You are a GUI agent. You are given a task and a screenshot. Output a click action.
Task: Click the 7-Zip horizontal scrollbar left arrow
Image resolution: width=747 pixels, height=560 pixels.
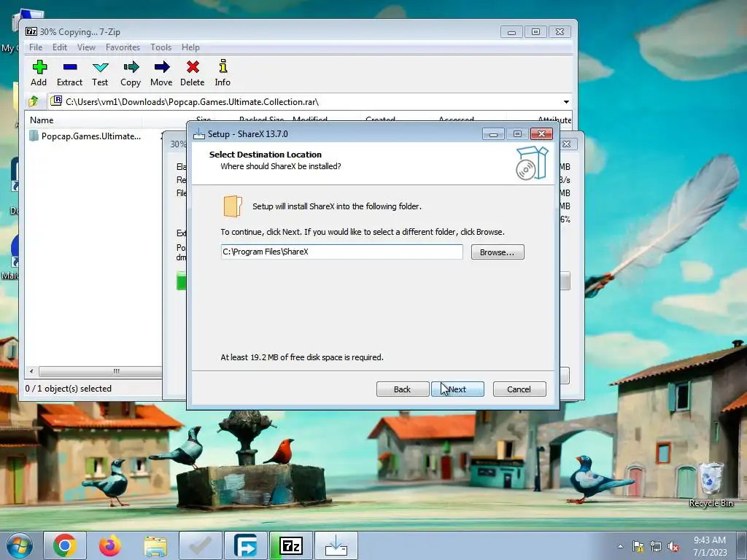point(31,371)
